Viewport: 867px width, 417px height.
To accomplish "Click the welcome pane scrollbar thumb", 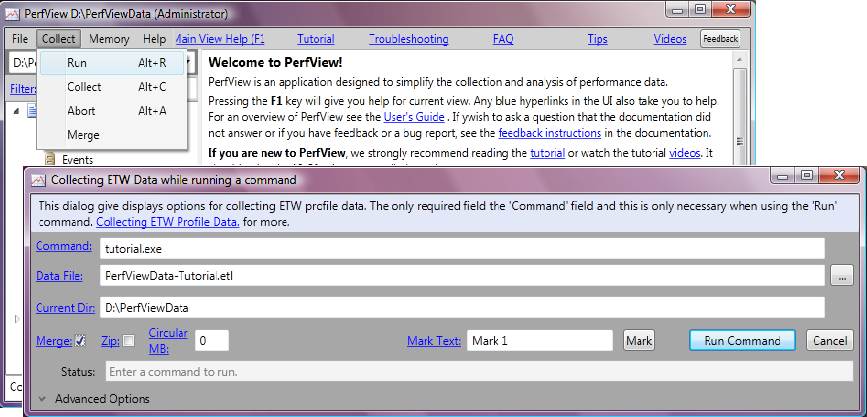I will pyautogui.click(x=740, y=142).
